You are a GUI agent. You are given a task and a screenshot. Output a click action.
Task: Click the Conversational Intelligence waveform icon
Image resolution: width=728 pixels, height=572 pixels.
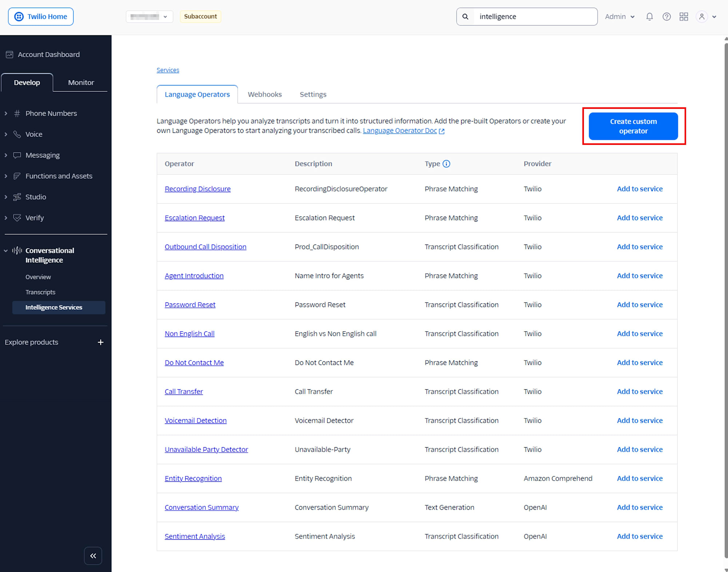coord(17,250)
